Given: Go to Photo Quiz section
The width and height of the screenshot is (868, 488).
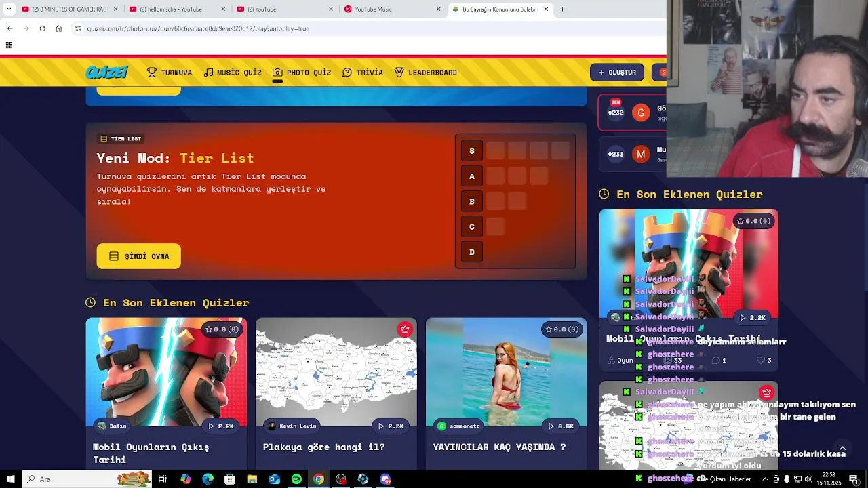Looking at the screenshot, I should tap(302, 73).
